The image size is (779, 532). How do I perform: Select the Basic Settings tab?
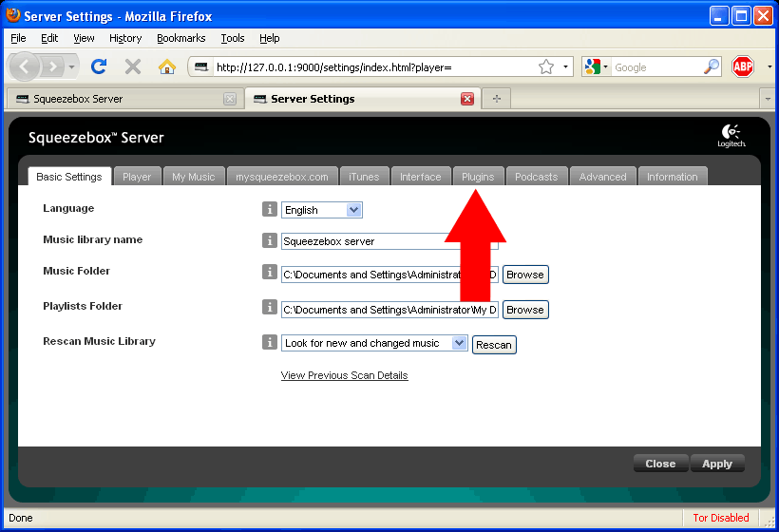tap(69, 177)
